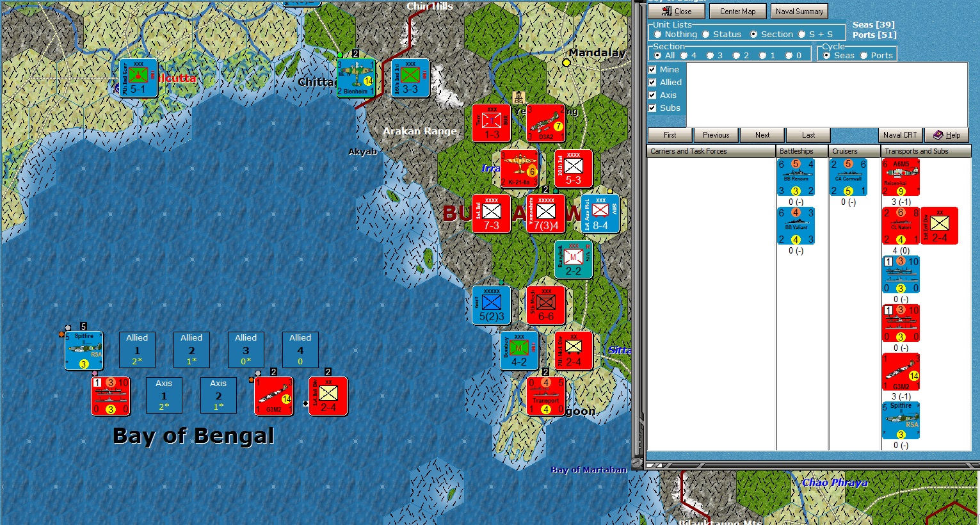Select the red Transport ship near Rangoon
Viewport: 980px width, 525px height.
tap(546, 396)
